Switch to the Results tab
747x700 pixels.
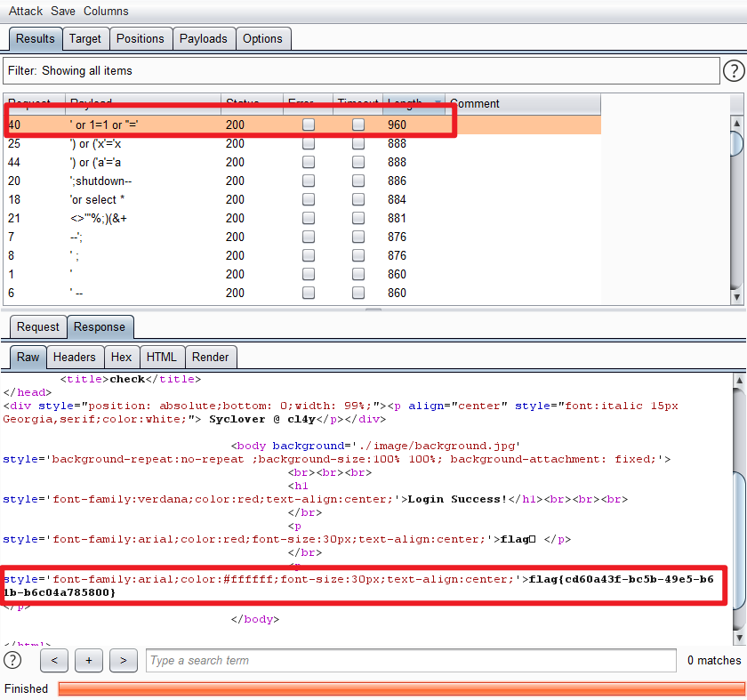36,38
